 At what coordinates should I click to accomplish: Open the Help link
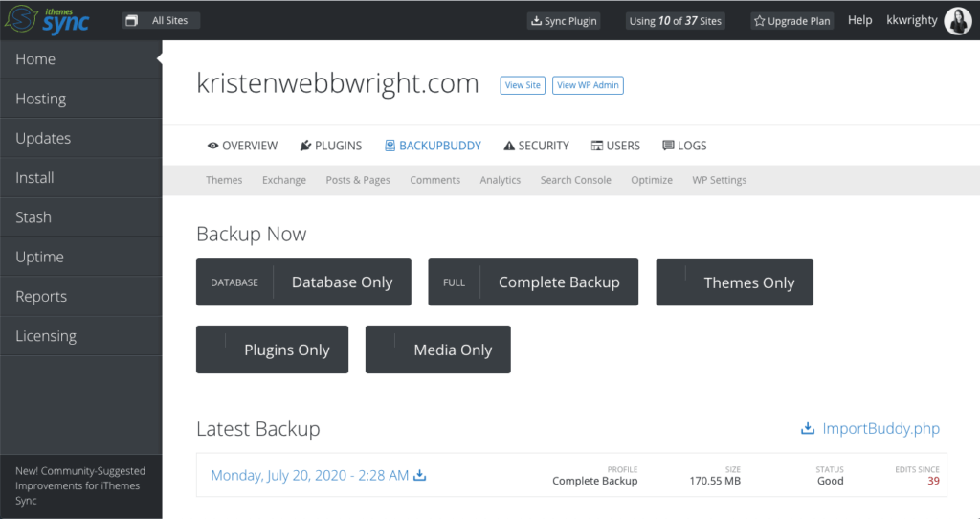pyautogui.click(x=859, y=20)
